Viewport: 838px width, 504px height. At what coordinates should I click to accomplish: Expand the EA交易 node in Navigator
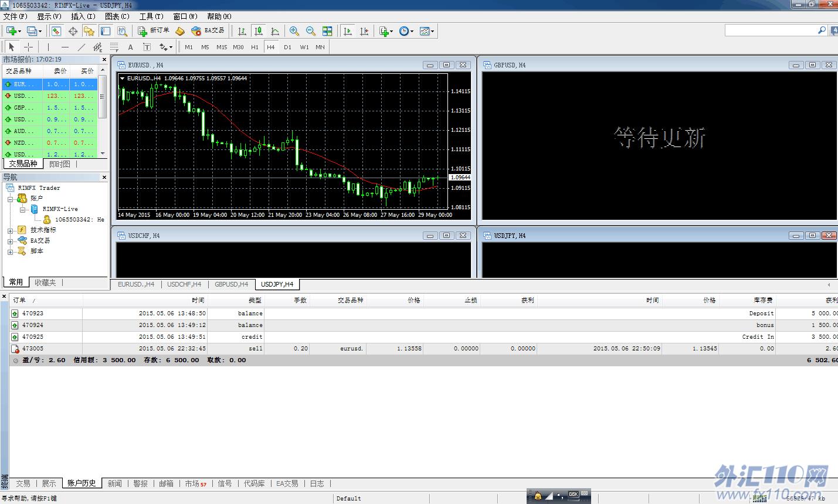point(10,241)
